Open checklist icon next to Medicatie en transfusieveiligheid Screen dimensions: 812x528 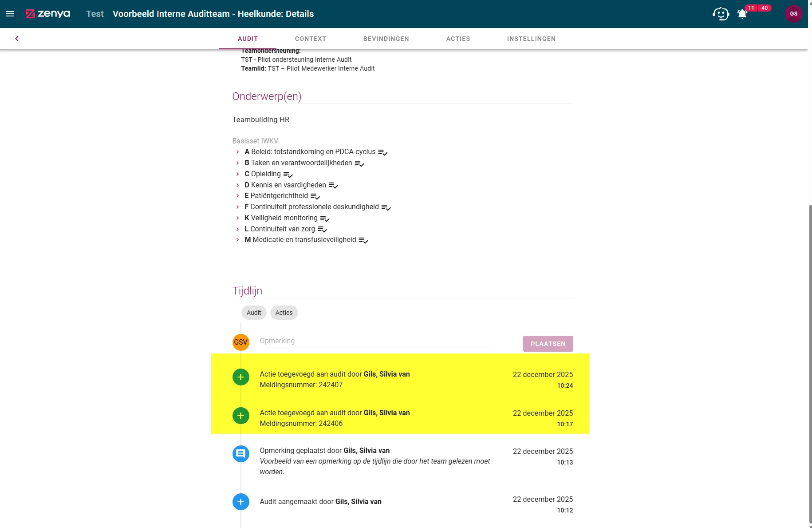click(x=363, y=240)
